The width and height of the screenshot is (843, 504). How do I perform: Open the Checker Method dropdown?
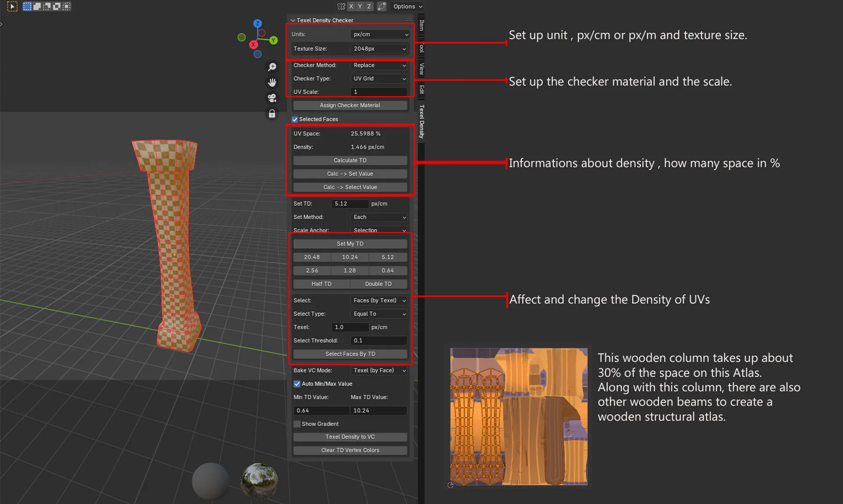click(x=379, y=65)
